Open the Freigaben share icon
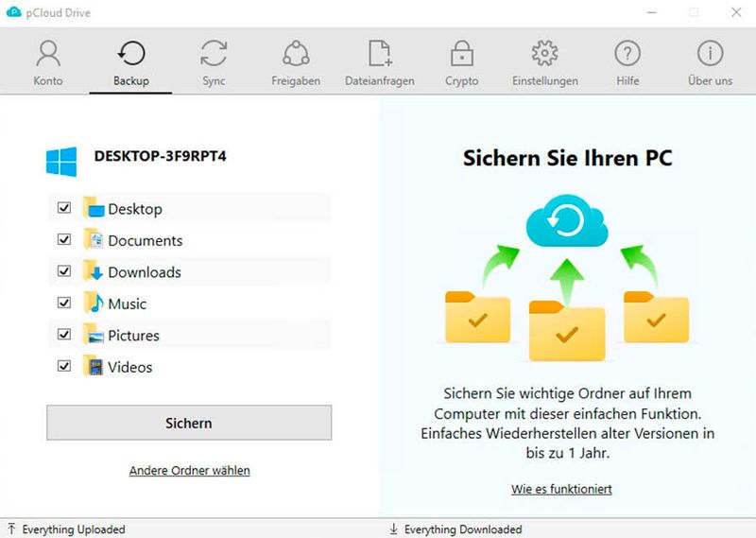 [x=296, y=53]
